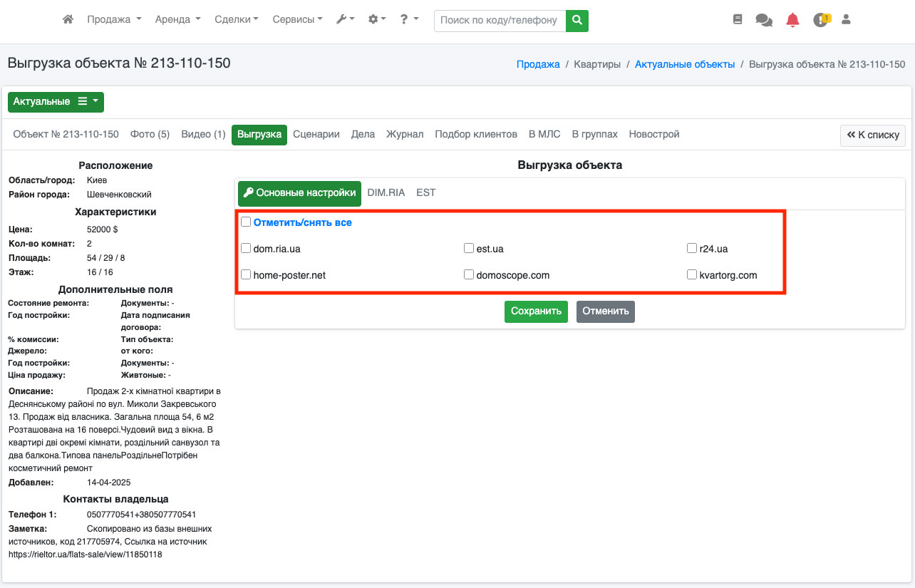This screenshot has height=588, width=915.
Task: Check the kvartorg.com option
Action: click(x=692, y=274)
